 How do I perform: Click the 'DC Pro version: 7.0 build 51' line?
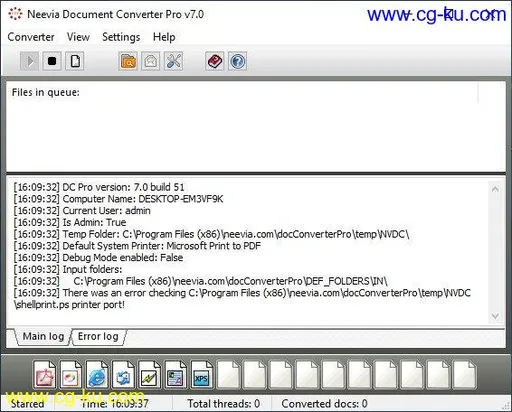pos(99,187)
